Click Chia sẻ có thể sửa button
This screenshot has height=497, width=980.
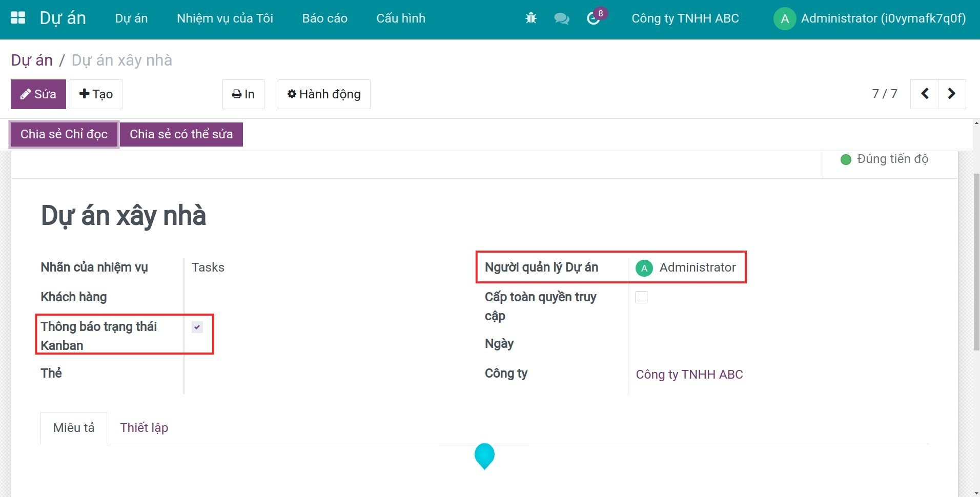pos(181,134)
